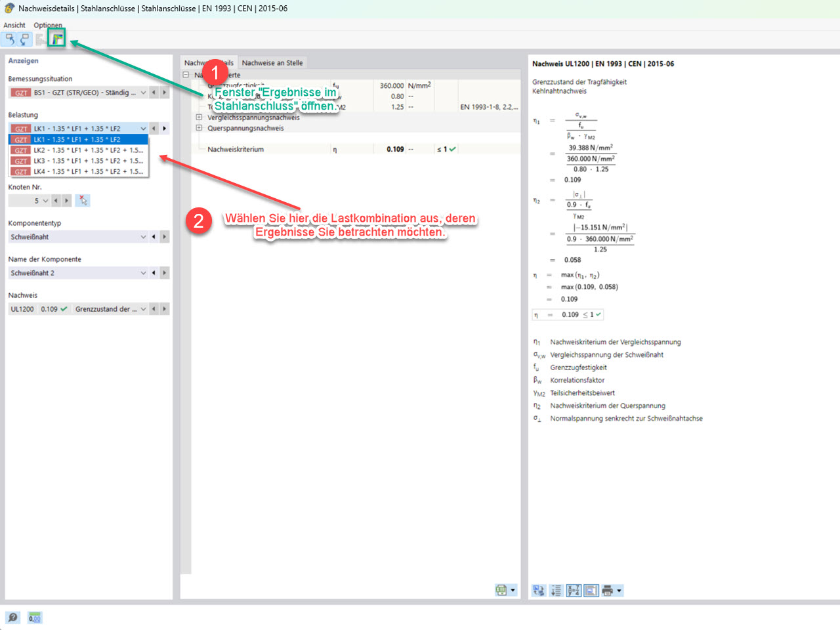Toggle the graphic display icon near the printer
840x630 pixels.
[590, 590]
